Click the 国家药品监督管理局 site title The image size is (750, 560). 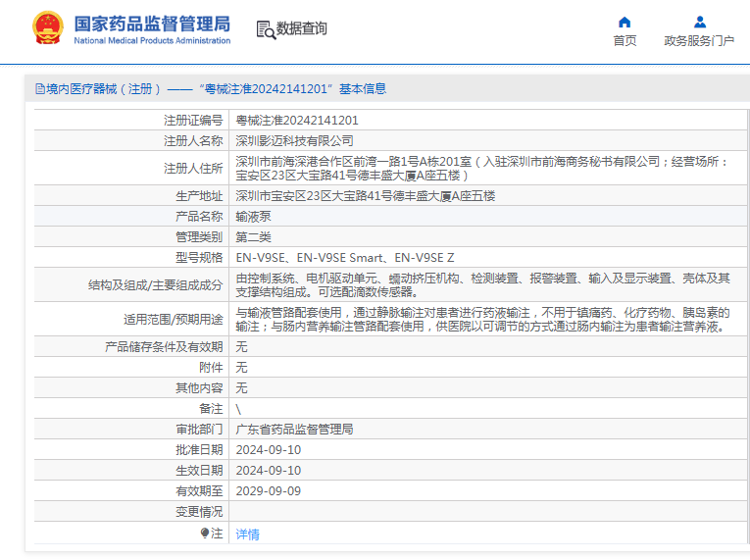(x=152, y=24)
